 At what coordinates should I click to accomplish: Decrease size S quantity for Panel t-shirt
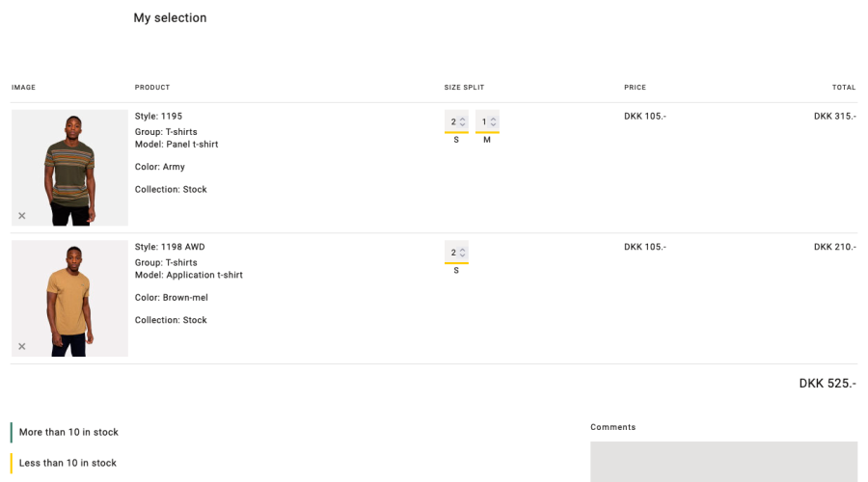tap(463, 125)
